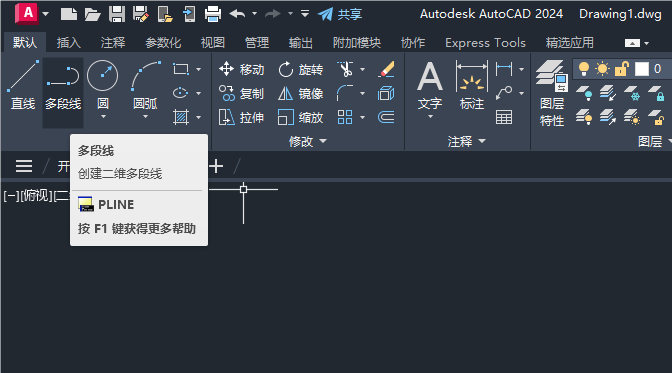The image size is (672, 373).
Task: Activate the Scale (缩放) command
Action: coord(300,117)
